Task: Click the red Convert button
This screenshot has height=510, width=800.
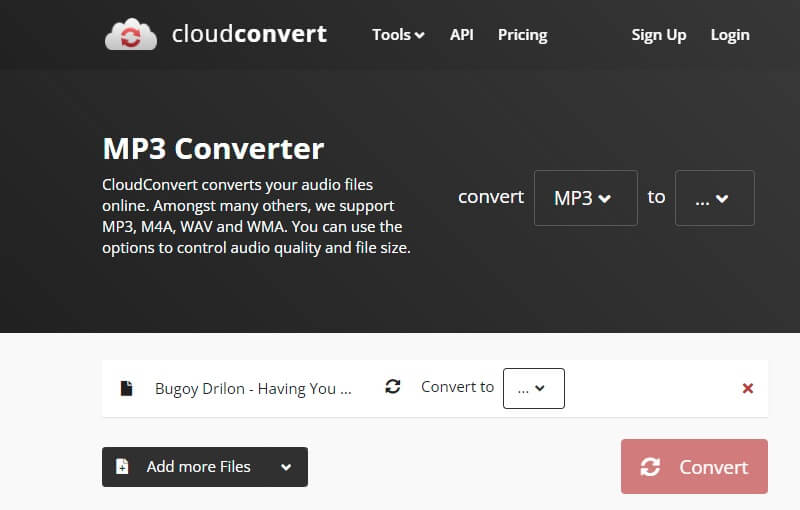Action: click(694, 466)
